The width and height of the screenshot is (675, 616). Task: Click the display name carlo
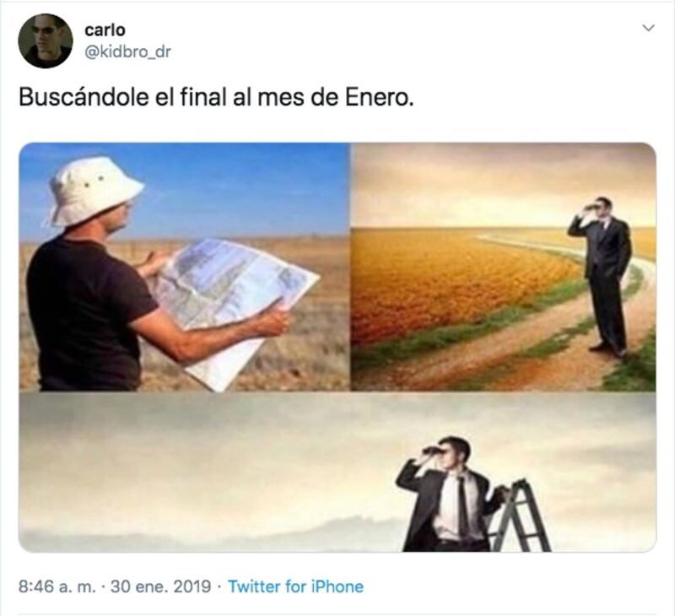coord(105,30)
